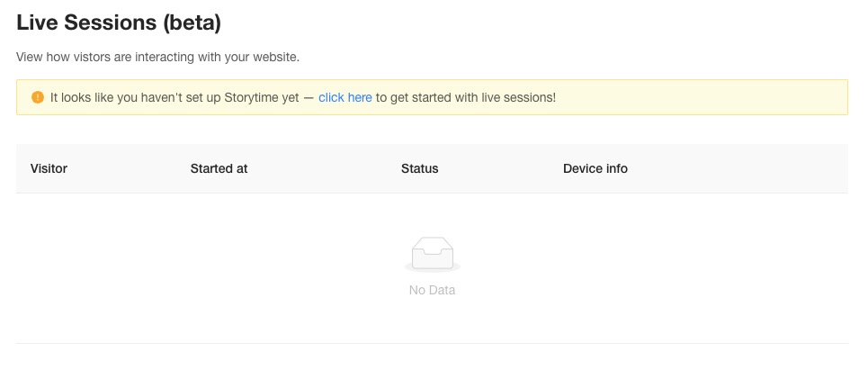868x379 pixels.
Task: Click the Device info column header
Action: 595,168
